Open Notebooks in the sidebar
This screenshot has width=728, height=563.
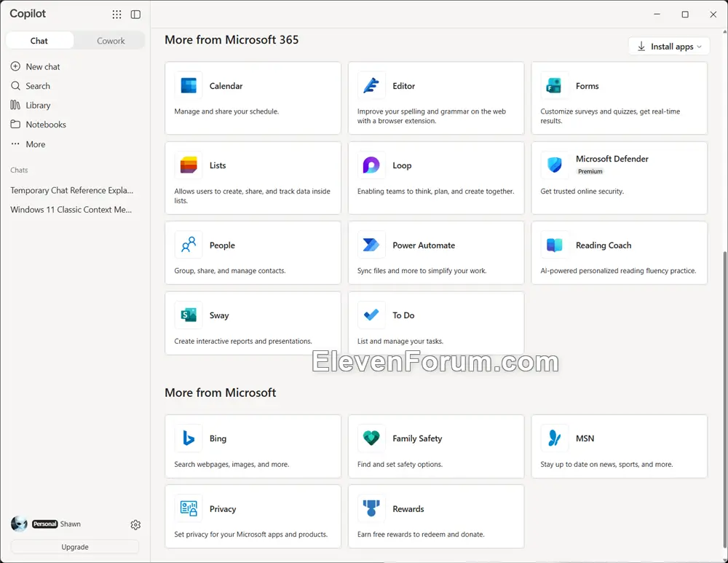coord(46,124)
